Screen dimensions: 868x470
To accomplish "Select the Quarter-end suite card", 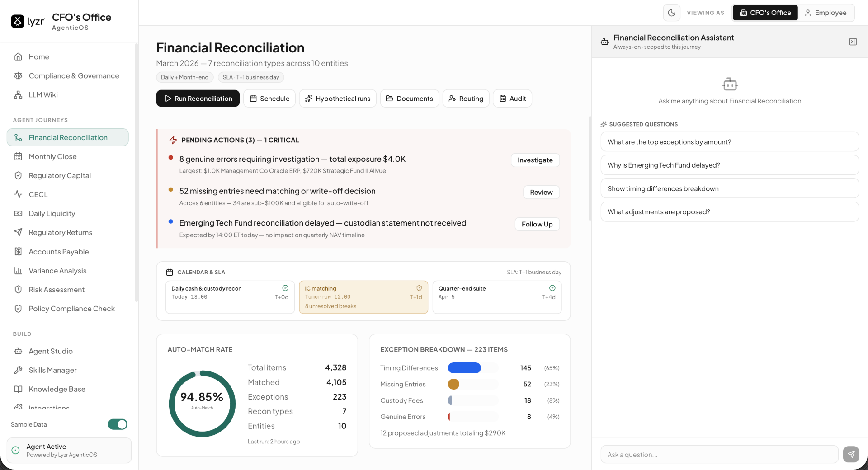I will tap(497, 297).
